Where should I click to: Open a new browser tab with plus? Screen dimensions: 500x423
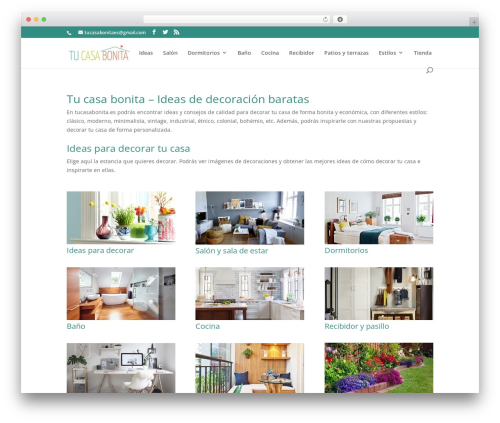[474, 22]
